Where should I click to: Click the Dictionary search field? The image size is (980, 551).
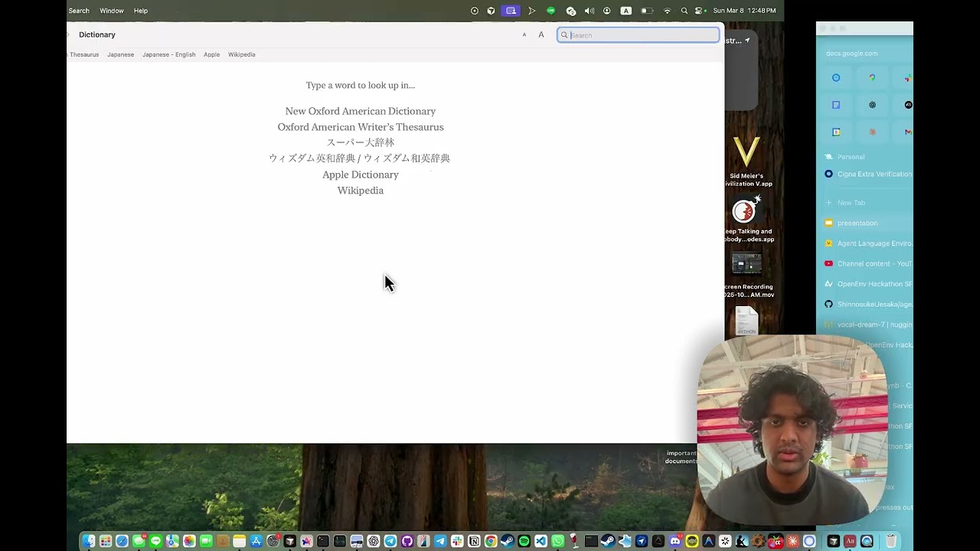tap(639, 35)
